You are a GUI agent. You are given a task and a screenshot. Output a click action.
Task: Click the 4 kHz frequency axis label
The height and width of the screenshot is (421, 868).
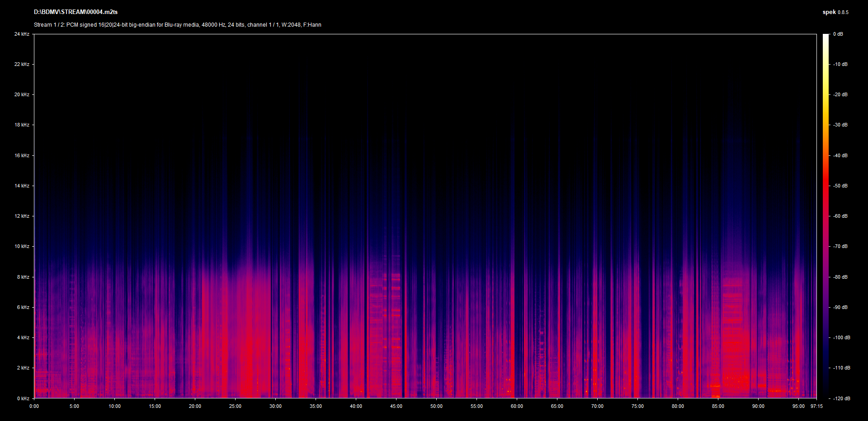(23, 337)
